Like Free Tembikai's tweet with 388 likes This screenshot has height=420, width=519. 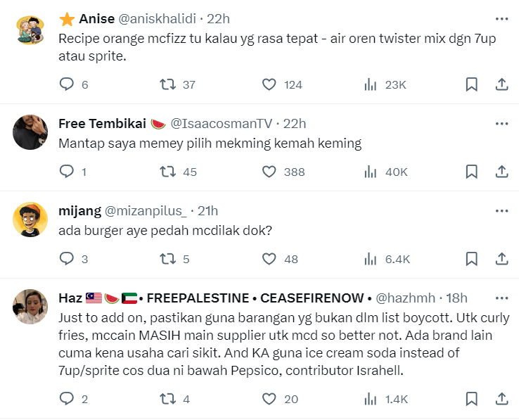[x=269, y=171]
